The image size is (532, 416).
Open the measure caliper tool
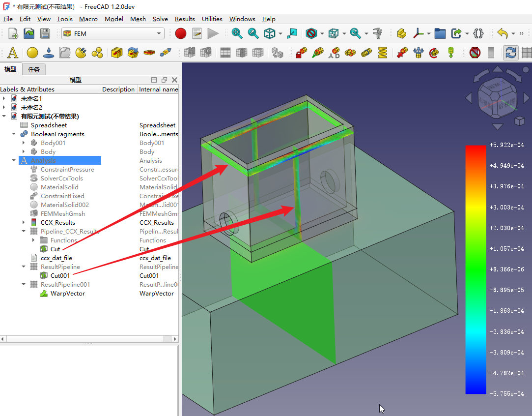click(378, 33)
